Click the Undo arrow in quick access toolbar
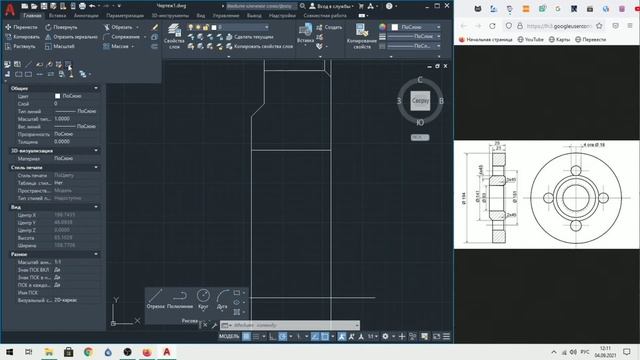This screenshot has height=360, width=640. coord(92,6)
